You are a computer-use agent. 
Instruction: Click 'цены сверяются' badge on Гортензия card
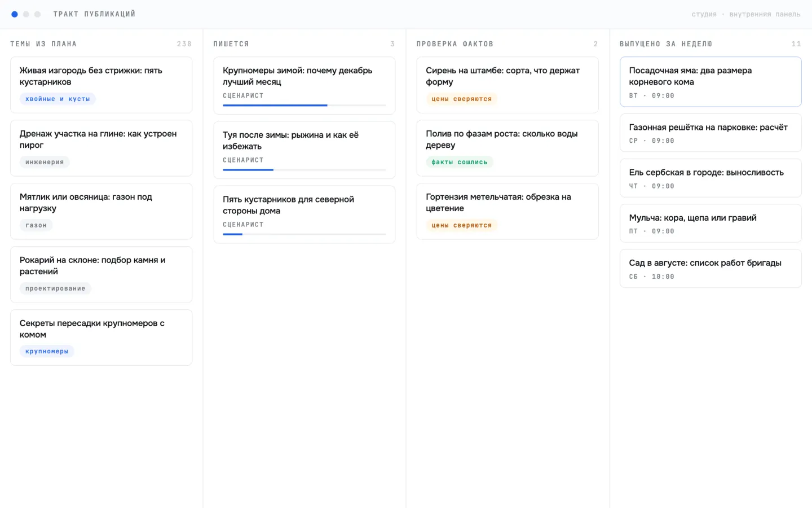point(461,225)
